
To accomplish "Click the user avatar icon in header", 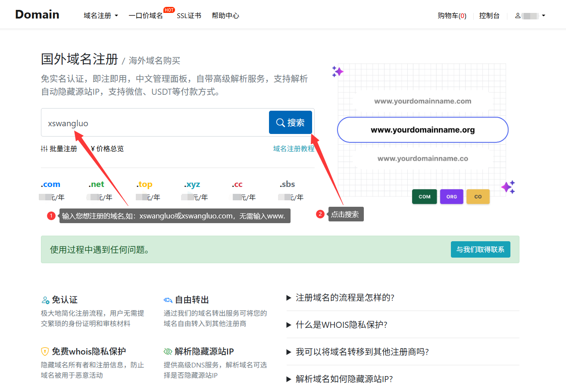I will click(x=517, y=16).
